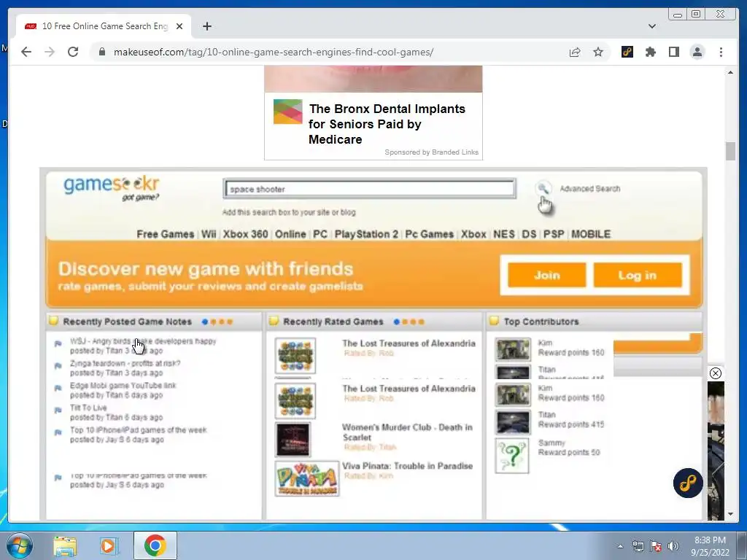Open the Advanced Search link
This screenshot has width=747, height=560.
[589, 189]
